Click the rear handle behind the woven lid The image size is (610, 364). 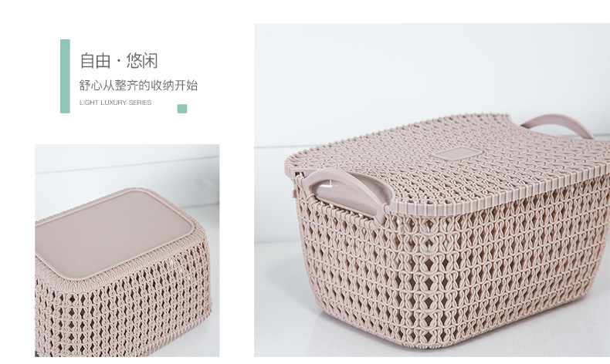[x=557, y=125]
